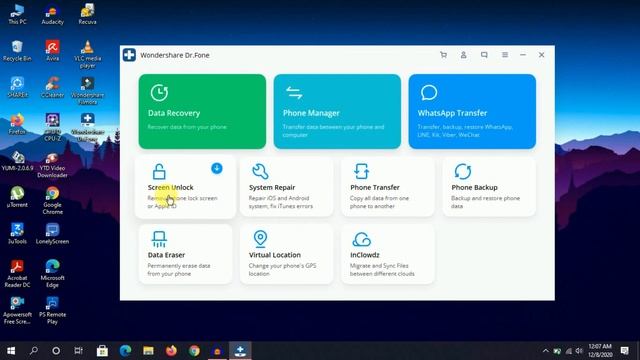Open the notification center icon
This screenshot has width=640, height=360.
point(624,350)
